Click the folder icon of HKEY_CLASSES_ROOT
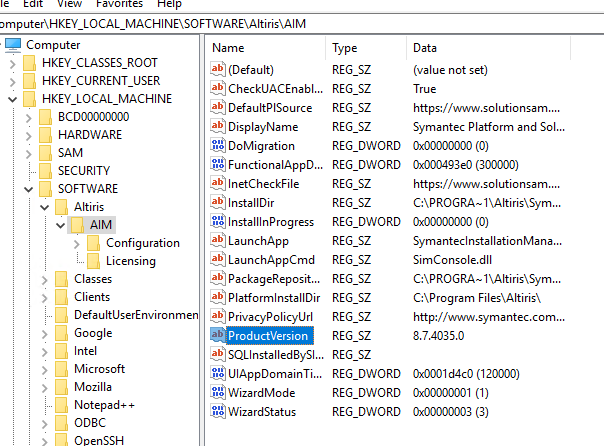Image resolution: width=604 pixels, height=446 pixels. [29, 63]
